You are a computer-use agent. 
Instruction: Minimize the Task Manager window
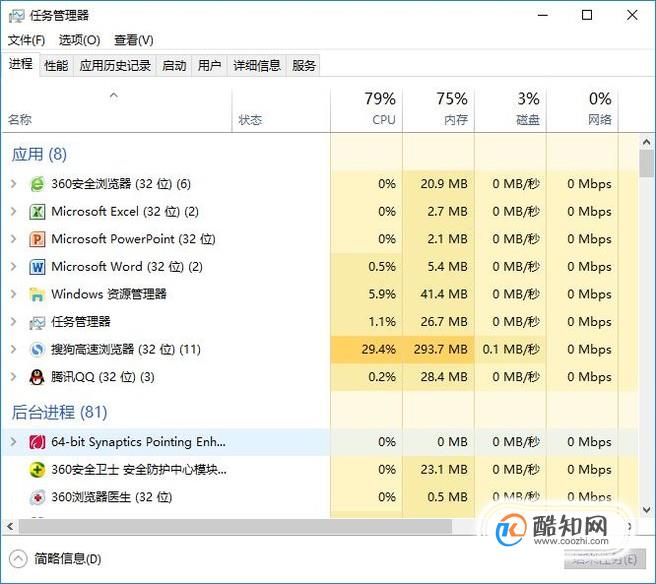(x=543, y=15)
